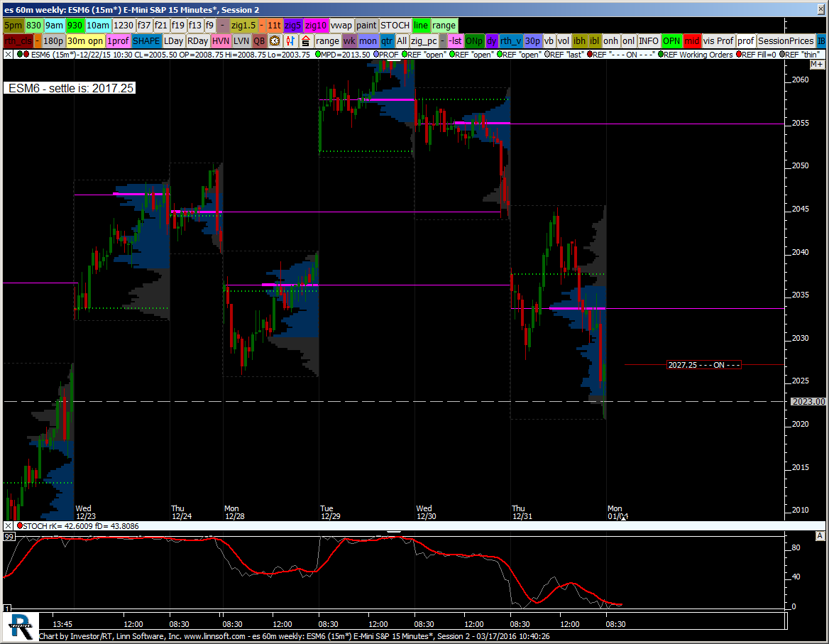Image resolution: width=829 pixels, height=644 pixels.
Task: Close the STOCH indicator pane
Action: pyautogui.click(x=8, y=526)
